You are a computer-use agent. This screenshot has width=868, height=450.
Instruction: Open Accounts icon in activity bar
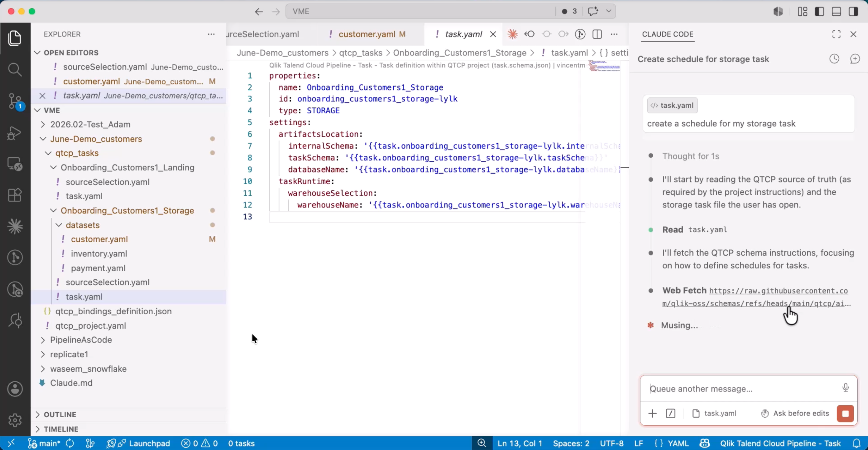tap(15, 389)
